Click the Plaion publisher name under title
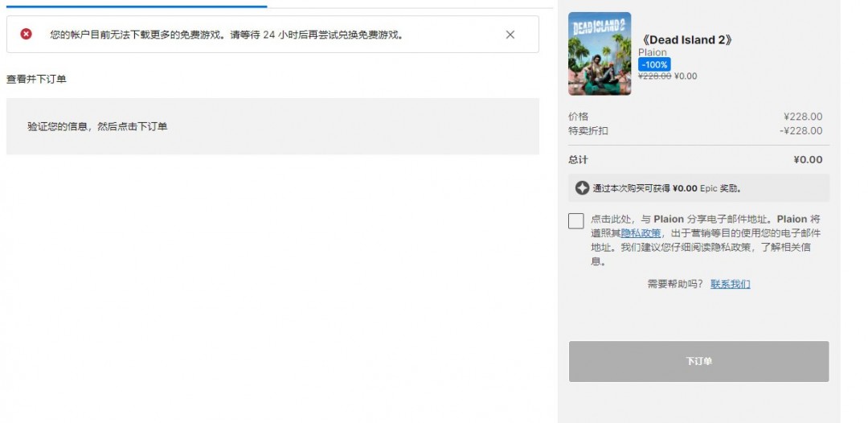The height and width of the screenshot is (423, 868). 653,52
